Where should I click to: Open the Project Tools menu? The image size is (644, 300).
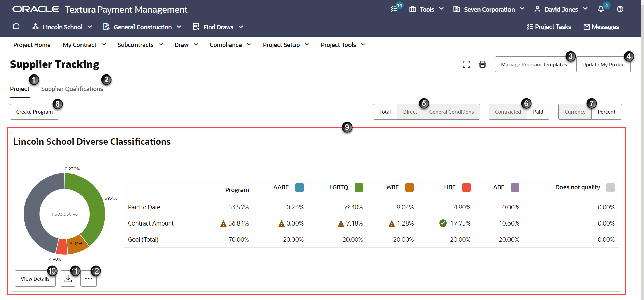(x=343, y=45)
